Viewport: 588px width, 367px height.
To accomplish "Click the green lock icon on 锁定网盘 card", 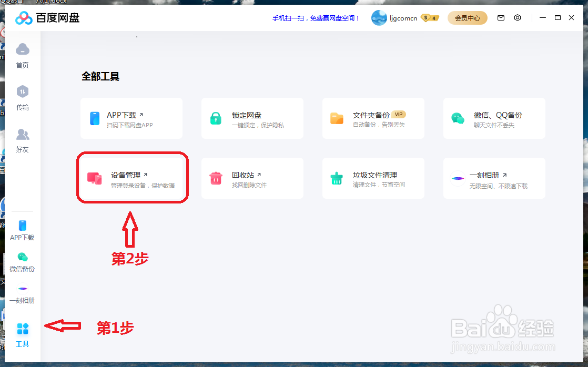I will coord(216,118).
